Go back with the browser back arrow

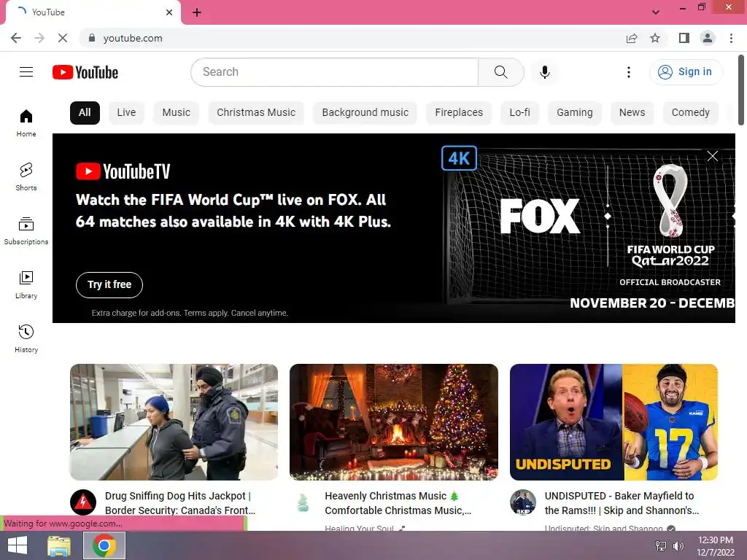click(16, 38)
